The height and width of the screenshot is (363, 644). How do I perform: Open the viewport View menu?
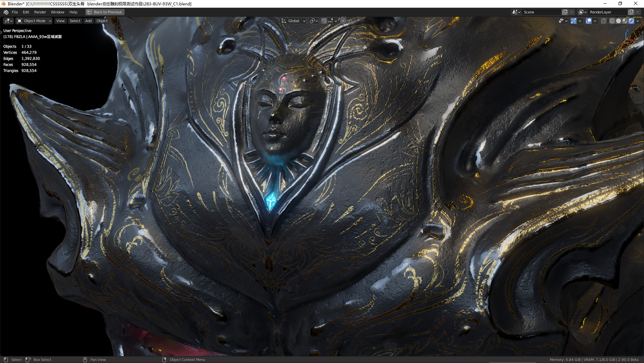point(61,21)
